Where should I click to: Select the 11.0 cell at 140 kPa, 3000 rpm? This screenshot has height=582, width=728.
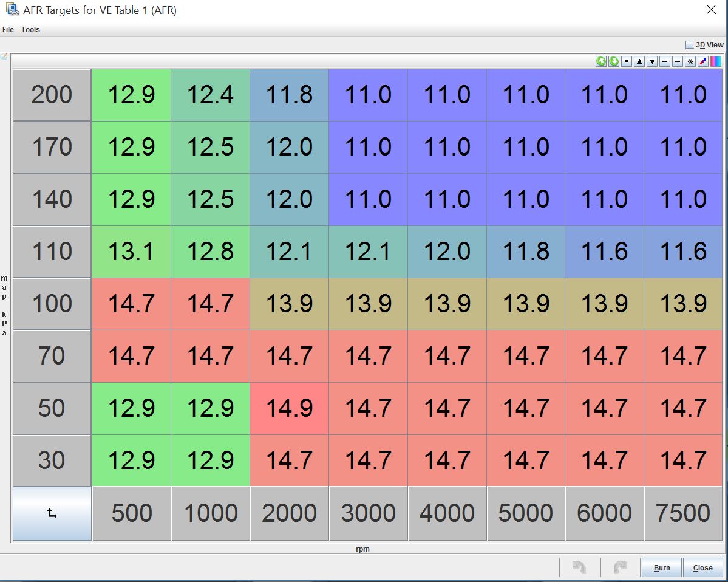[368, 200]
